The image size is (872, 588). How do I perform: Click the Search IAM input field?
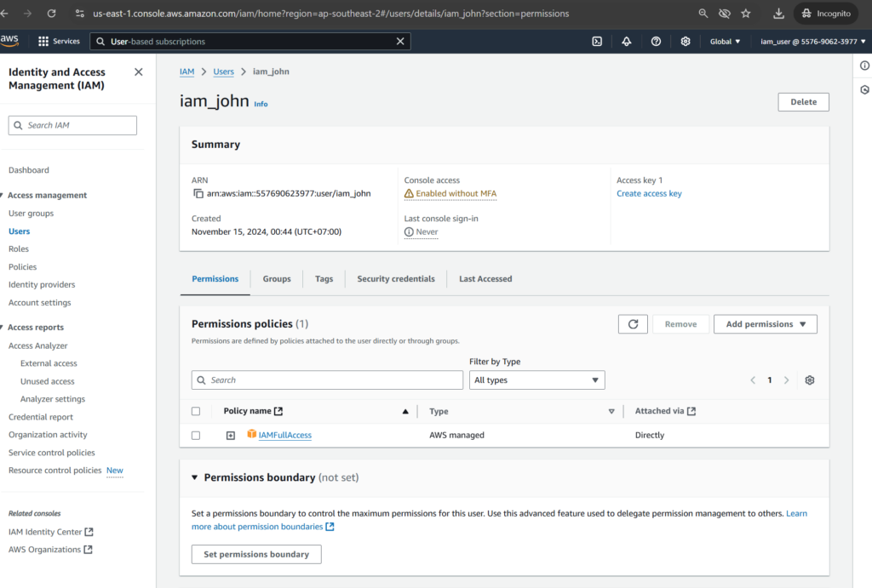(x=72, y=125)
